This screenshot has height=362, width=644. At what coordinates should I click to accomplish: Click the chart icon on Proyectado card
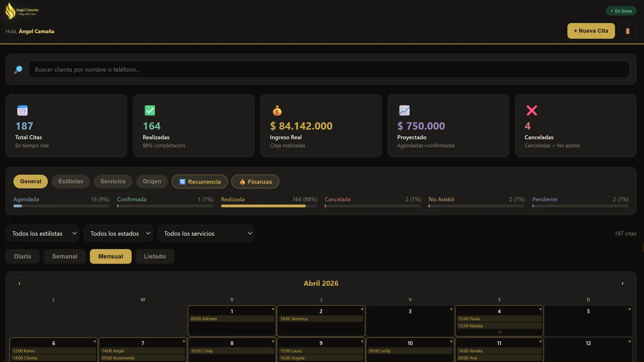coord(404,110)
